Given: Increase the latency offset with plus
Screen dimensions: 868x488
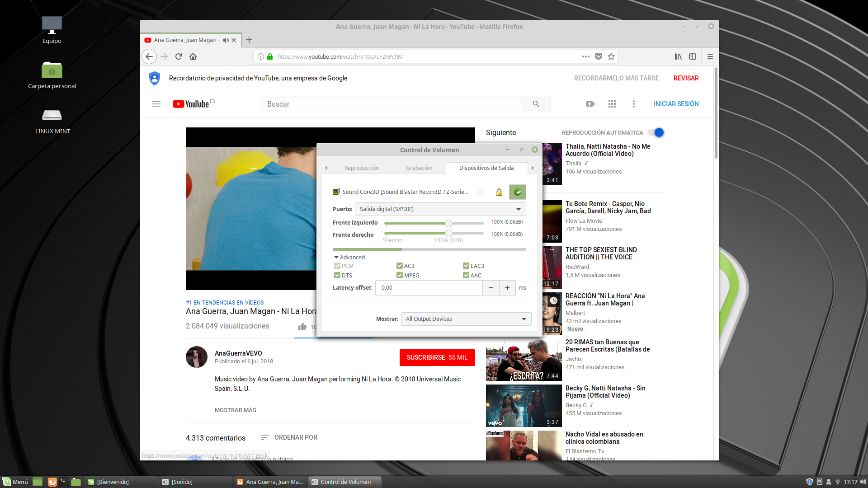Looking at the screenshot, I should [507, 288].
